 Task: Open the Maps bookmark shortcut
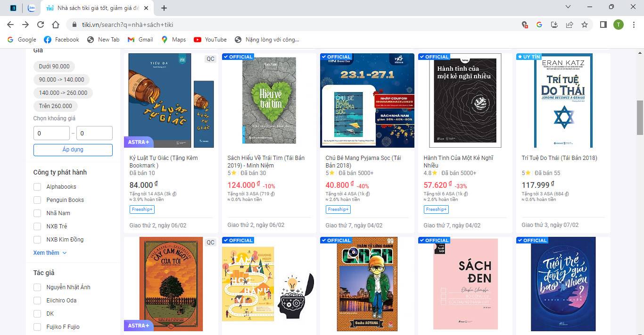pos(173,40)
